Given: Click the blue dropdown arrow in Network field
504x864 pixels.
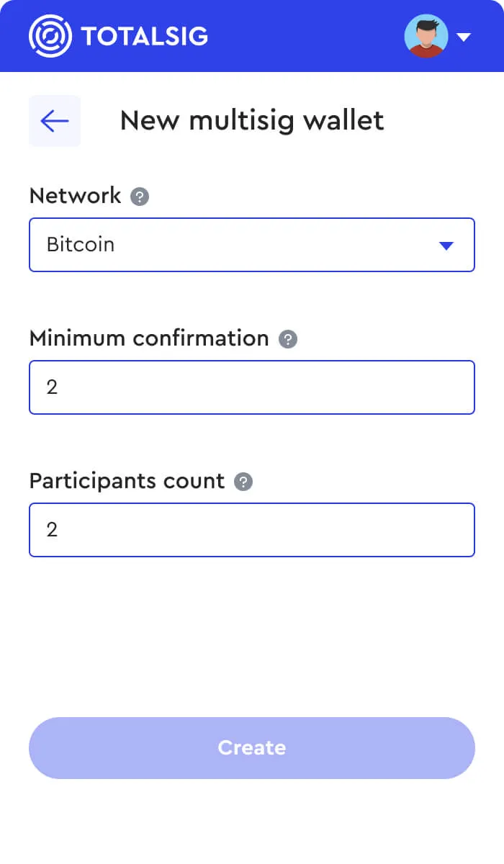Looking at the screenshot, I should pyautogui.click(x=447, y=245).
